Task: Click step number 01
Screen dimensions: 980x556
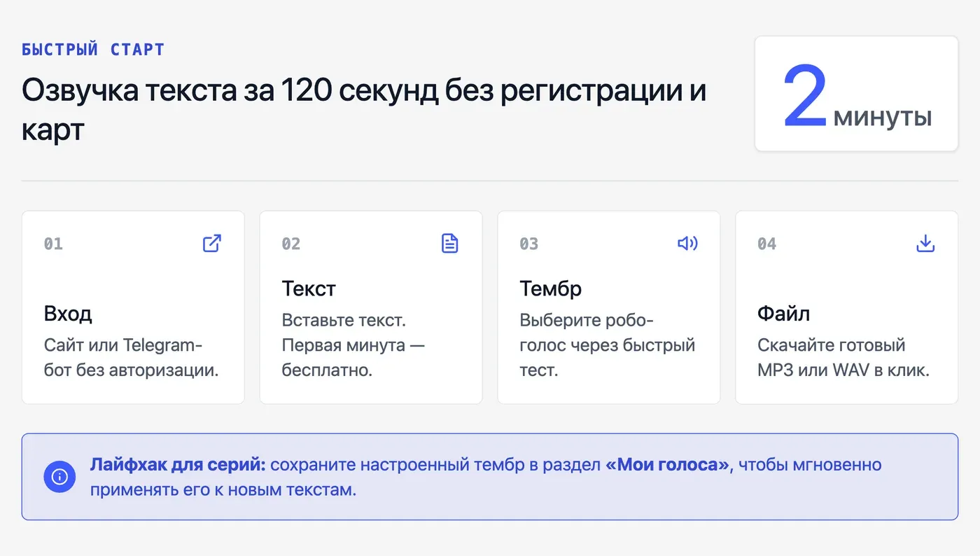Action: coord(53,244)
